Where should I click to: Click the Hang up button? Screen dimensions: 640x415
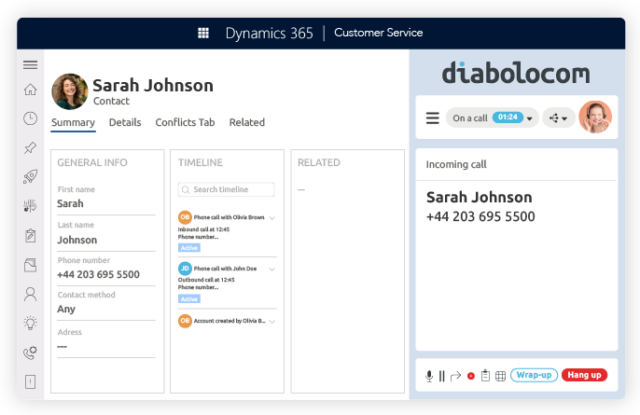click(584, 375)
